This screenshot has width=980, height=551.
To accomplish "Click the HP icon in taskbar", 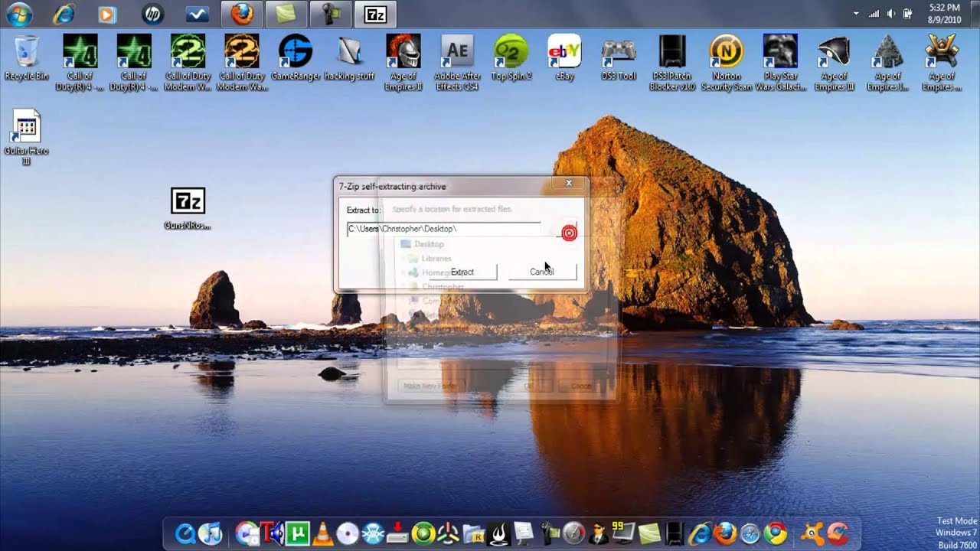I will [x=152, y=14].
